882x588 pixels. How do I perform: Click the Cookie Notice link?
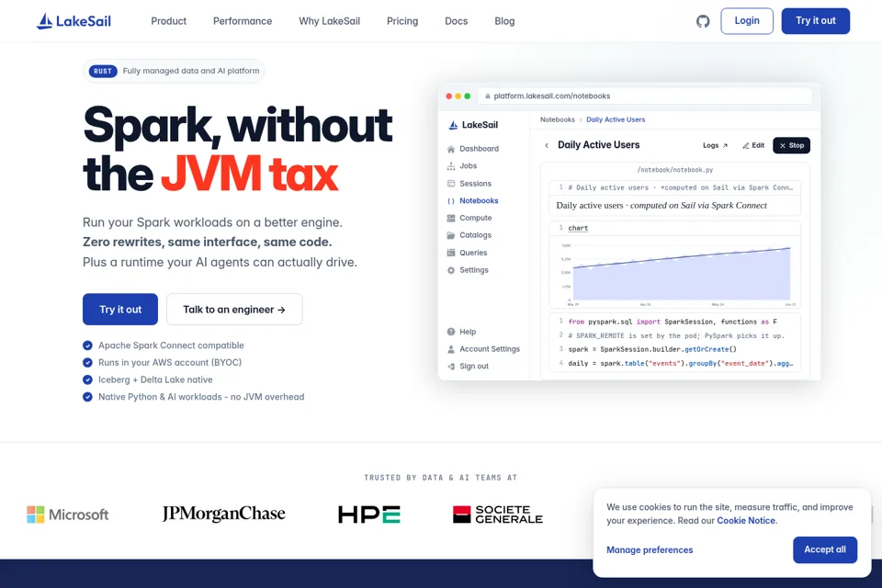746,521
